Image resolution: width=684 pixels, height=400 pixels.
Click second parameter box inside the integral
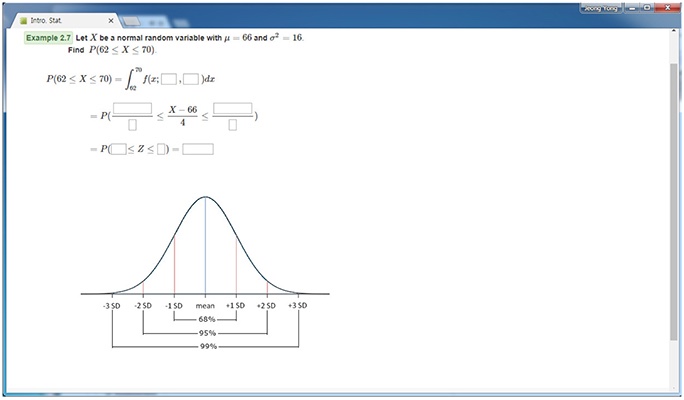[x=190, y=79]
